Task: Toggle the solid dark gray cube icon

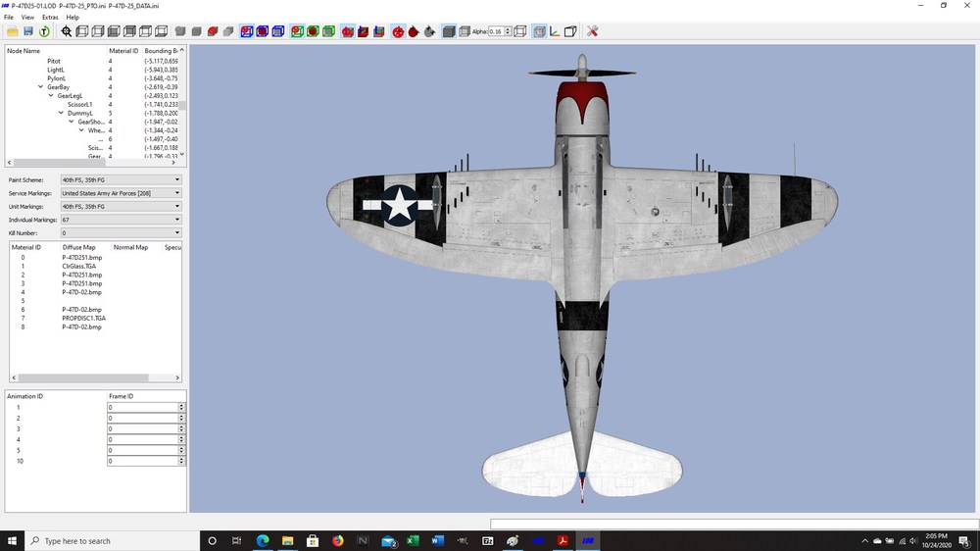Action: point(449,31)
